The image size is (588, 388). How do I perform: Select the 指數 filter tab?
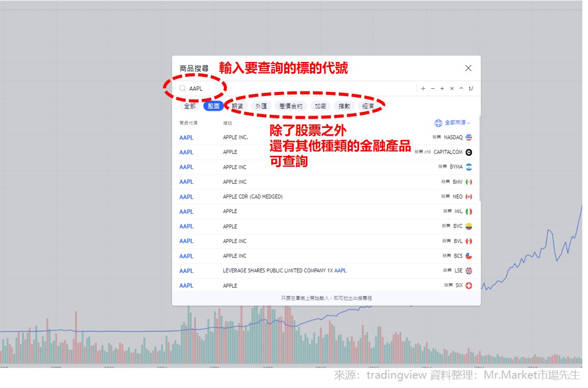click(344, 106)
